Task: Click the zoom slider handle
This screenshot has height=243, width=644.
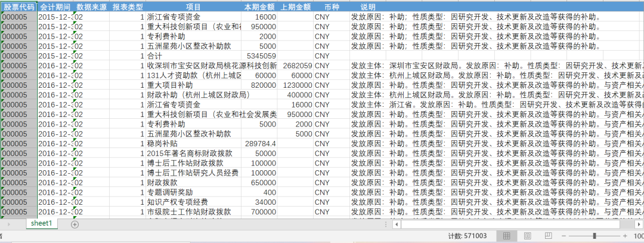Action: click(595, 236)
